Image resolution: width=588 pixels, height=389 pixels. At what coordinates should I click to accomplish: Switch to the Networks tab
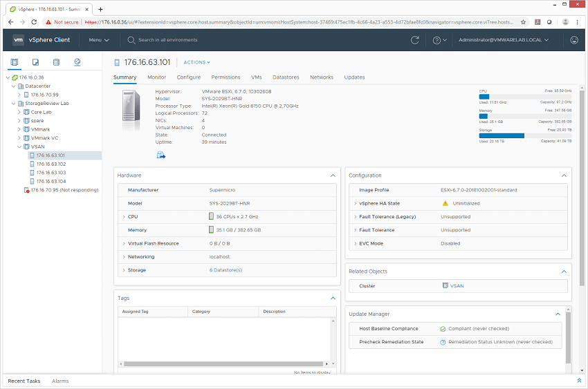click(322, 77)
